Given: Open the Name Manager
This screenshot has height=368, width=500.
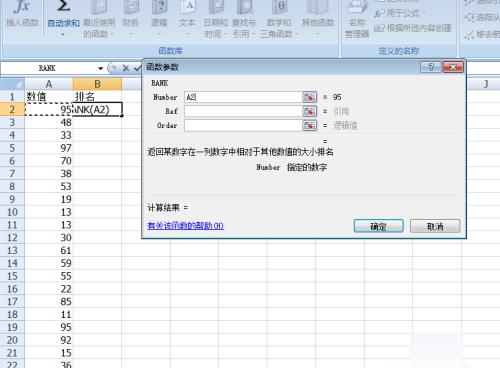Looking at the screenshot, I should (x=357, y=18).
